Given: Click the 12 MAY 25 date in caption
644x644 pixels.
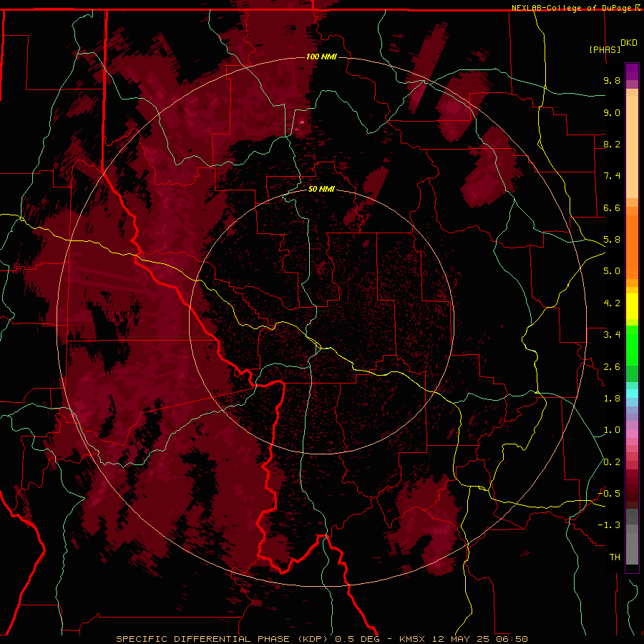Looking at the screenshot, I should (462, 639).
